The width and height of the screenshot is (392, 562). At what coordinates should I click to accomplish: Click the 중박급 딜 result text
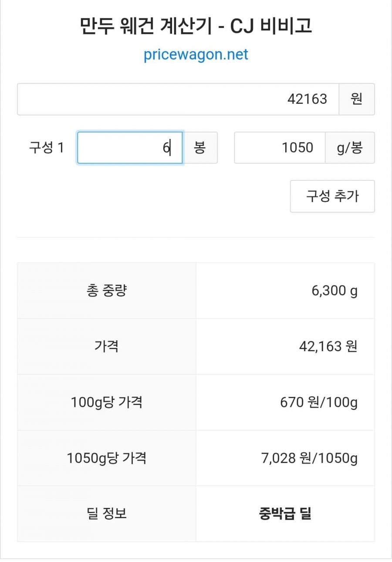click(285, 514)
